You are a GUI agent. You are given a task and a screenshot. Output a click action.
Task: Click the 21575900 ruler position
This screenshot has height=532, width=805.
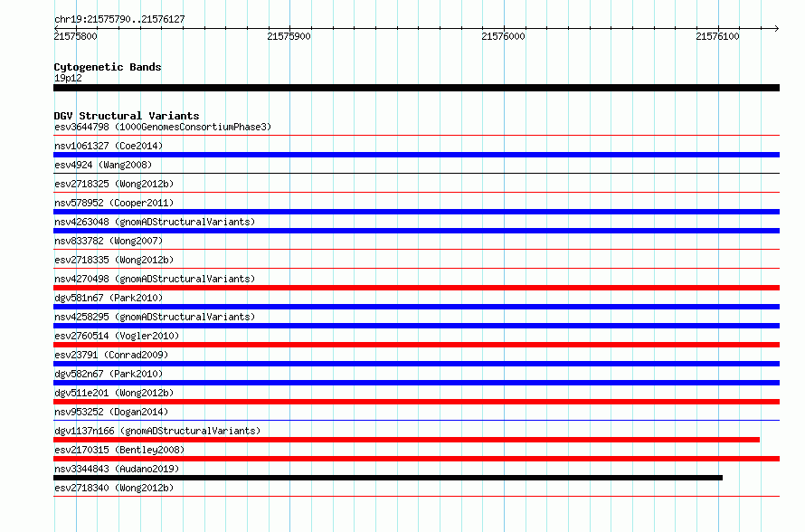tap(289, 36)
